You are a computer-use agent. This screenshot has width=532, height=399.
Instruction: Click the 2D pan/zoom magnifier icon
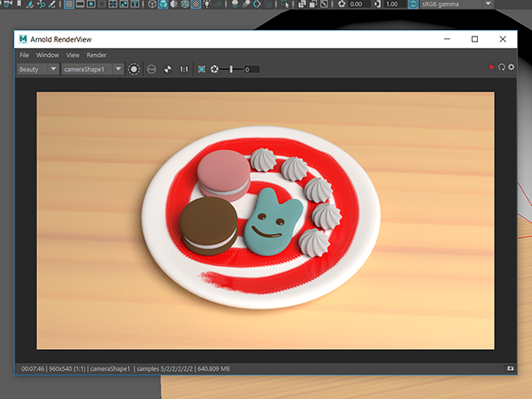(x=41, y=4)
